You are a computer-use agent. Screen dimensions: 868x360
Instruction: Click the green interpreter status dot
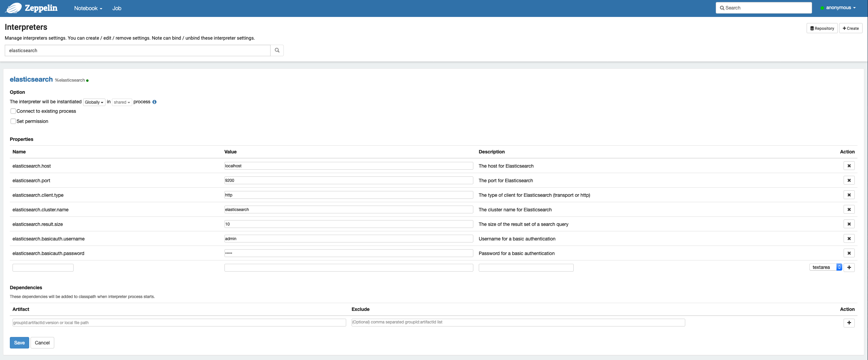pos(87,81)
